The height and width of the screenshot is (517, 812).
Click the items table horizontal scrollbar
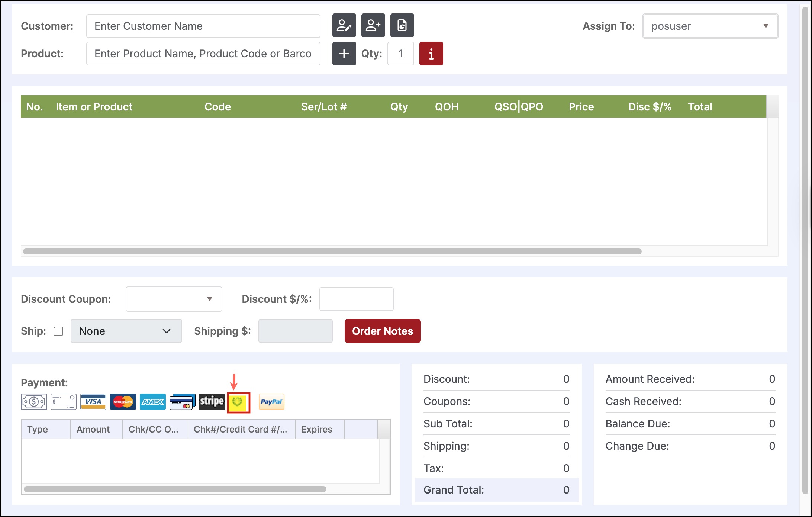[332, 251]
